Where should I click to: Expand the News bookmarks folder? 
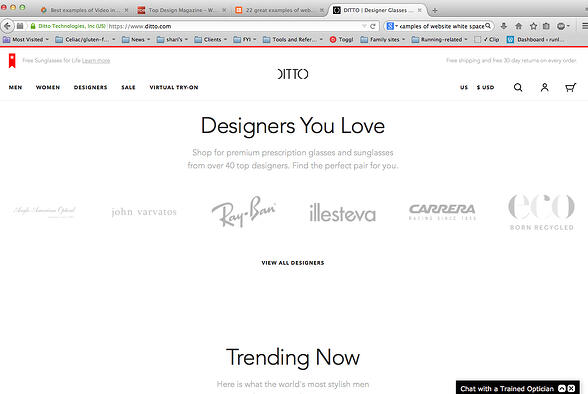136,39
